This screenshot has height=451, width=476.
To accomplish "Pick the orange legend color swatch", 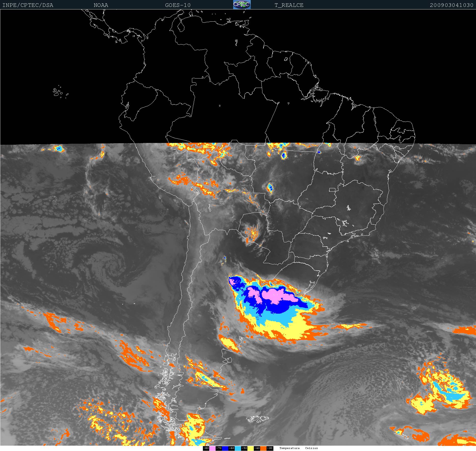I will point(263,448).
